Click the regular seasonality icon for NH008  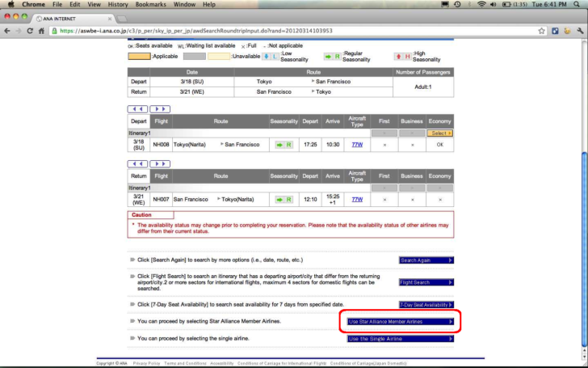click(283, 145)
